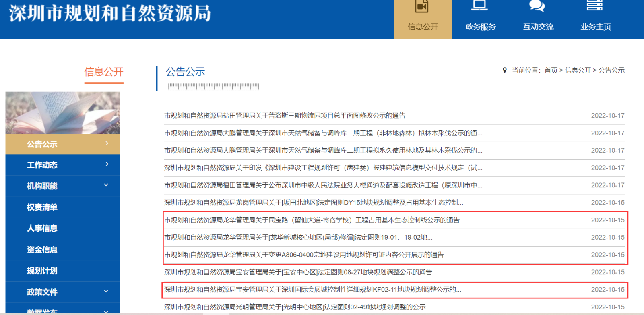Open the 人事信息 sidebar section
Viewport: 644px width, 315px height.
(42, 228)
